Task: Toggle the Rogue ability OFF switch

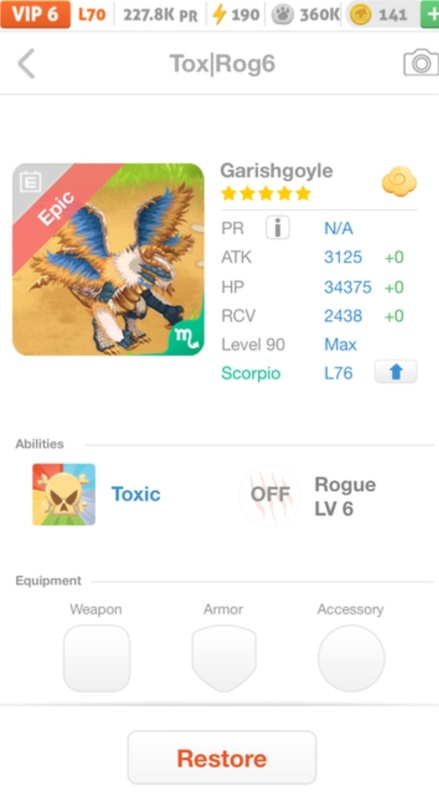Action: [x=270, y=494]
